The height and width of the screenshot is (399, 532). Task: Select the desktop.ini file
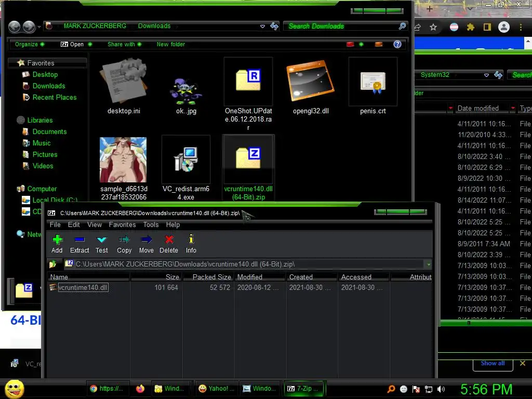(x=124, y=87)
